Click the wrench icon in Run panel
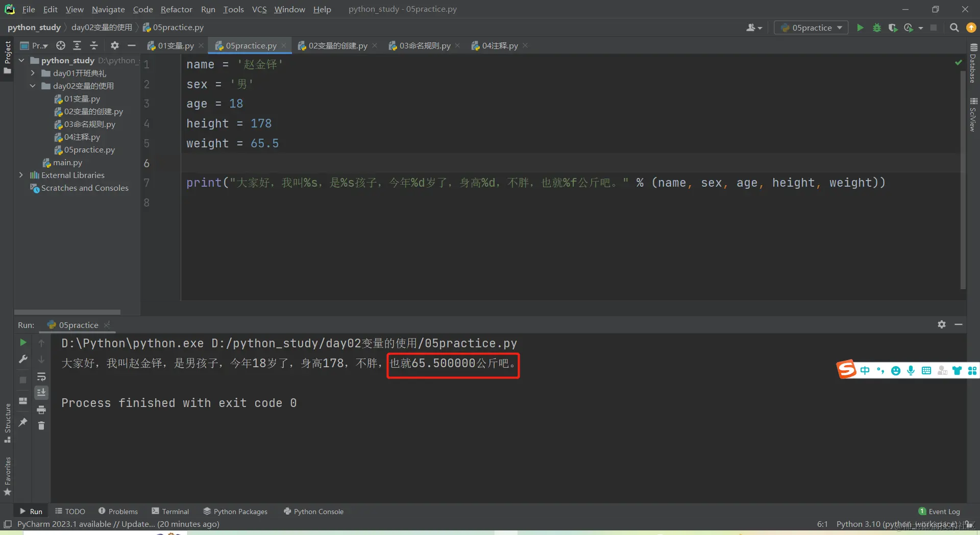The image size is (980, 535). tap(23, 359)
